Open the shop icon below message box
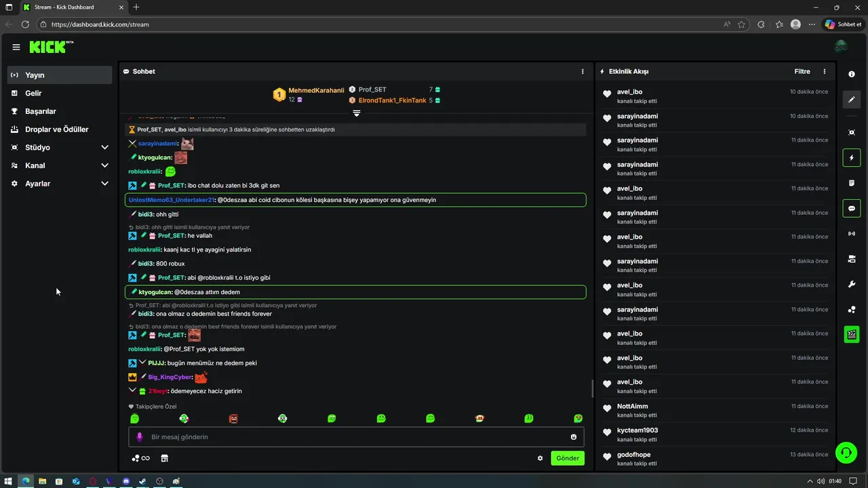 click(x=164, y=458)
